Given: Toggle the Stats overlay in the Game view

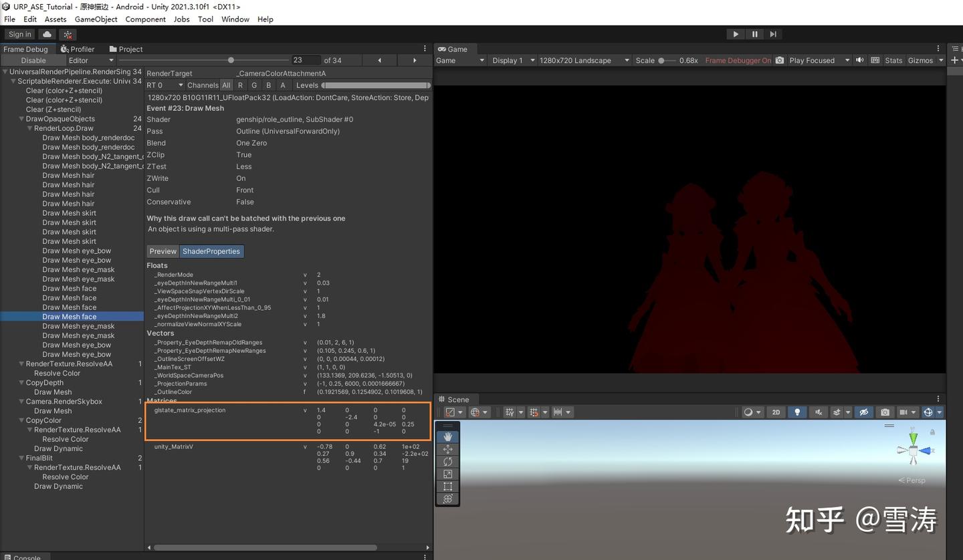Looking at the screenshot, I should coord(893,60).
